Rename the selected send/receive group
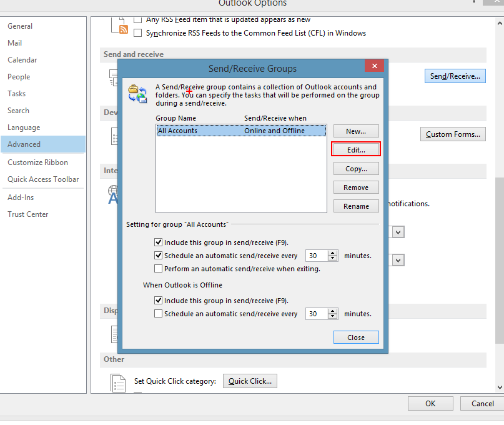 click(356, 206)
